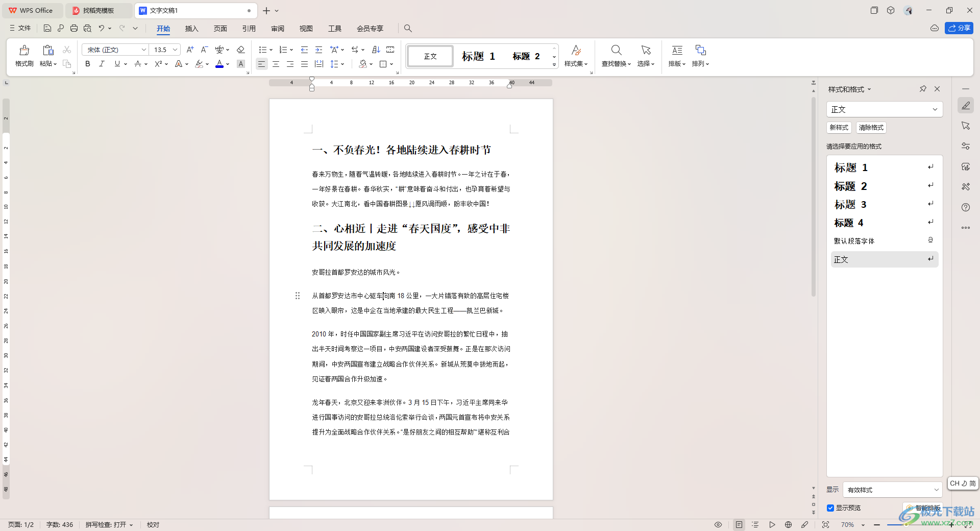
Task: Click the Clear Formatting eraser icon
Action: pyautogui.click(x=241, y=50)
